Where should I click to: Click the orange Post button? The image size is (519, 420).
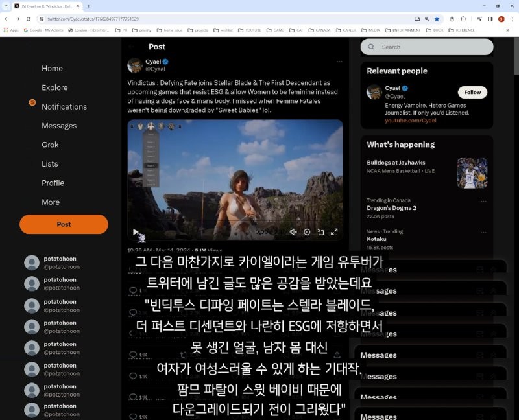pyautogui.click(x=64, y=224)
